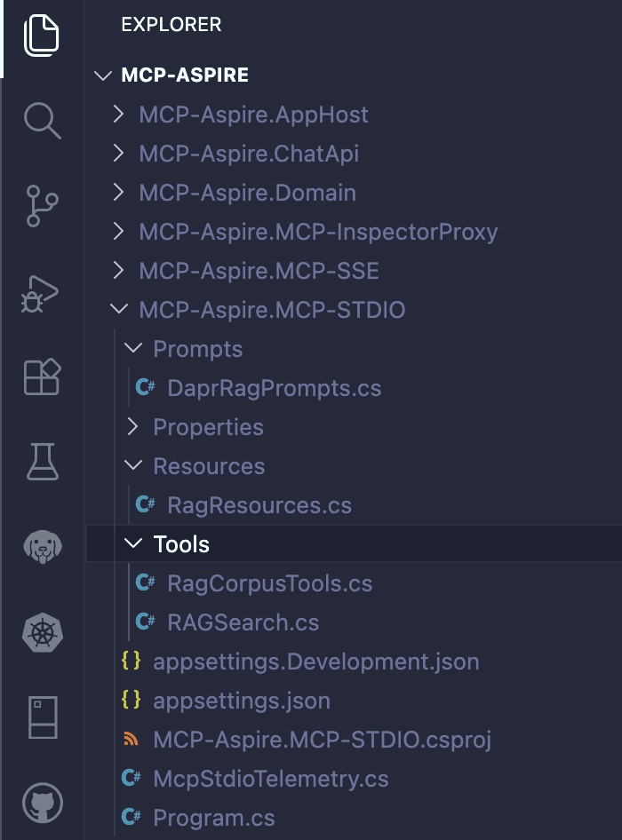Open DaprRagPrompts.cs file
Image resolution: width=622 pixels, height=840 pixels.
[274, 388]
